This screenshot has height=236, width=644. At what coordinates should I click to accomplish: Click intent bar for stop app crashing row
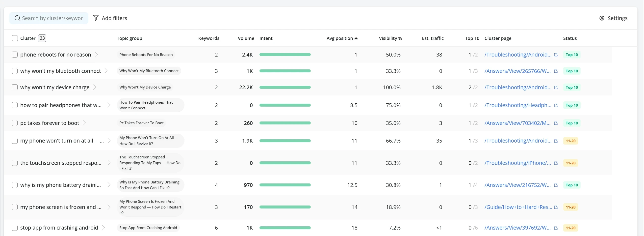pos(285,228)
